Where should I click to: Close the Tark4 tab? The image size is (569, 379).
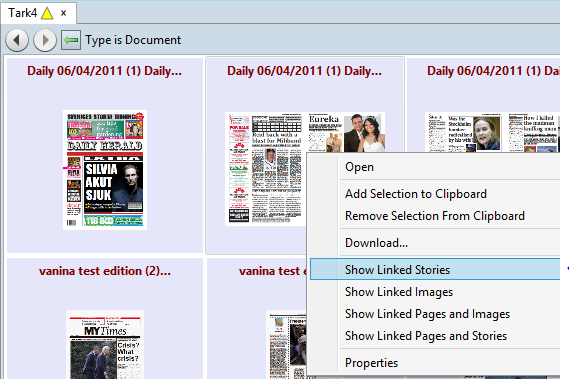[64, 13]
